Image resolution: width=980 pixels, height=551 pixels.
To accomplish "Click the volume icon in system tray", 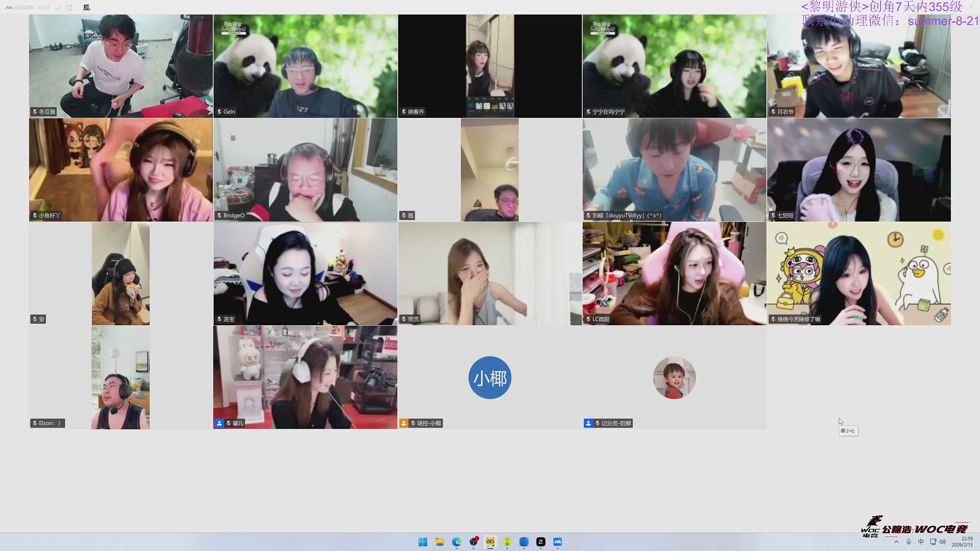I will point(942,542).
